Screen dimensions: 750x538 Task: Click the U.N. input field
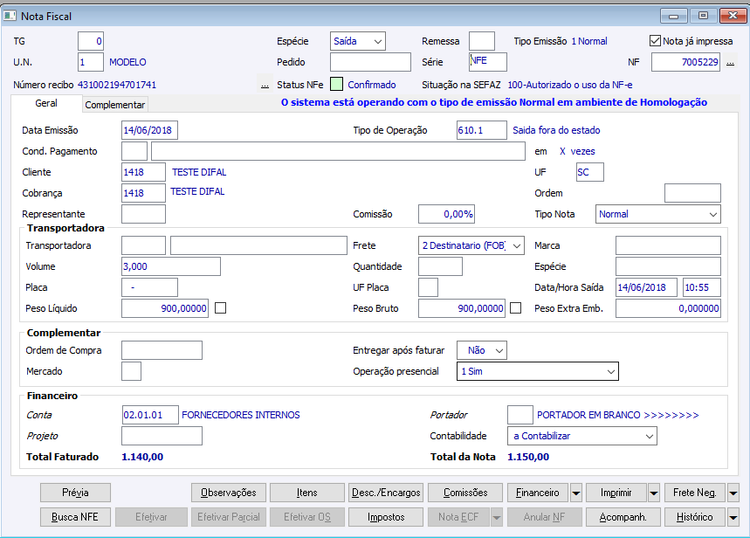(x=91, y=62)
